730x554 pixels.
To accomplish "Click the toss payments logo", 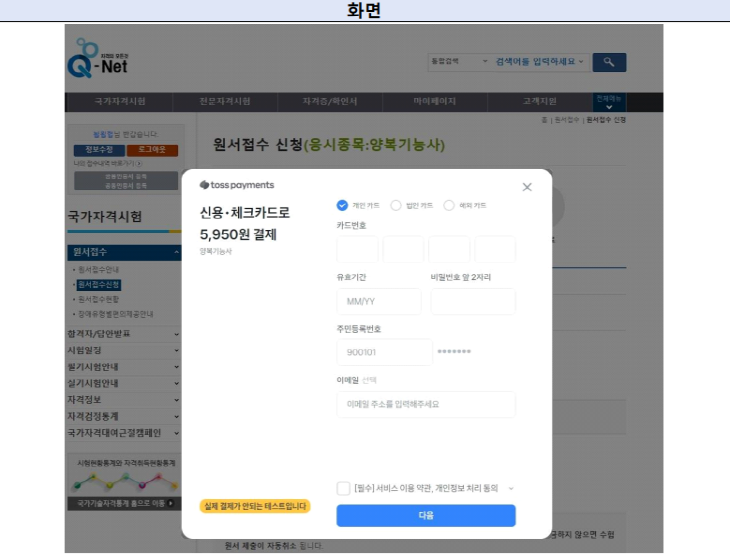I will pos(237,185).
